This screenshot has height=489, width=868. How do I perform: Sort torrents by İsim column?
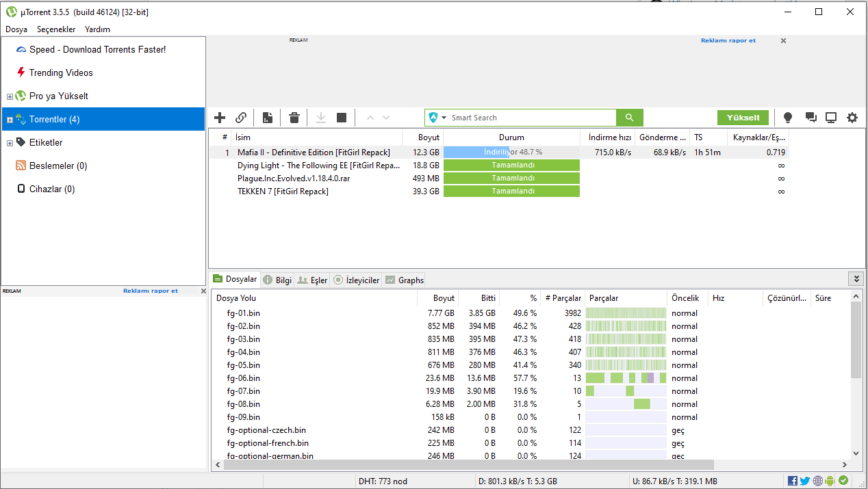pyautogui.click(x=316, y=137)
